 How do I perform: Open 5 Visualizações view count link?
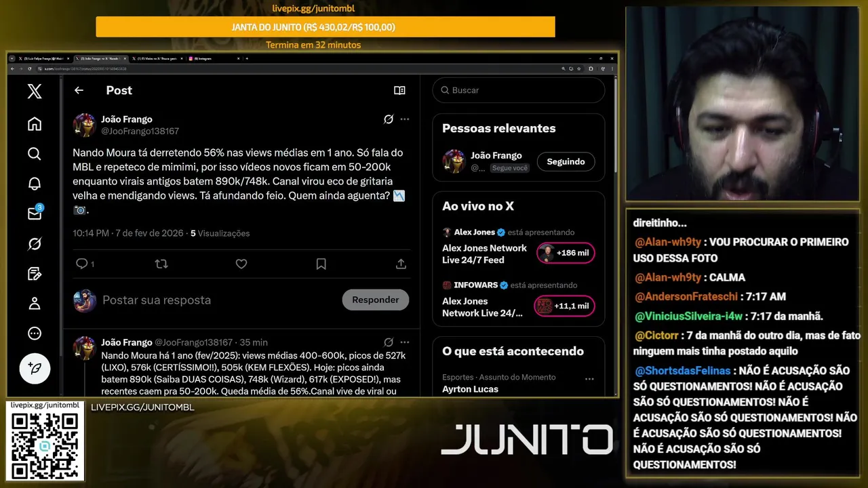[220, 233]
